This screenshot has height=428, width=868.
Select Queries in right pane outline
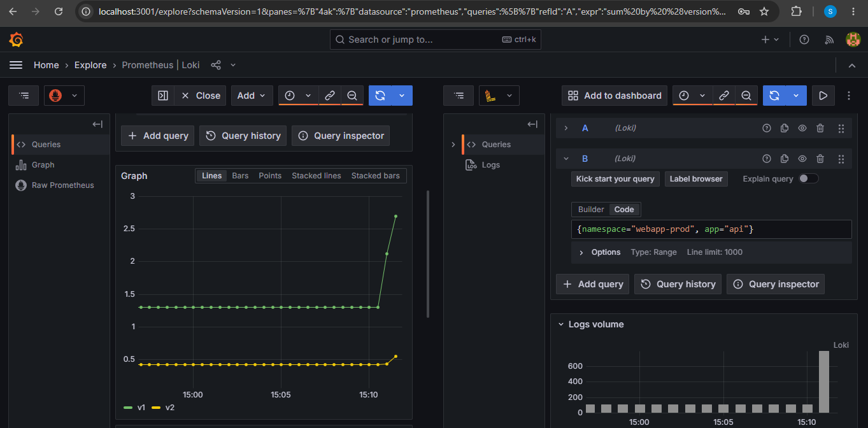tap(495, 145)
